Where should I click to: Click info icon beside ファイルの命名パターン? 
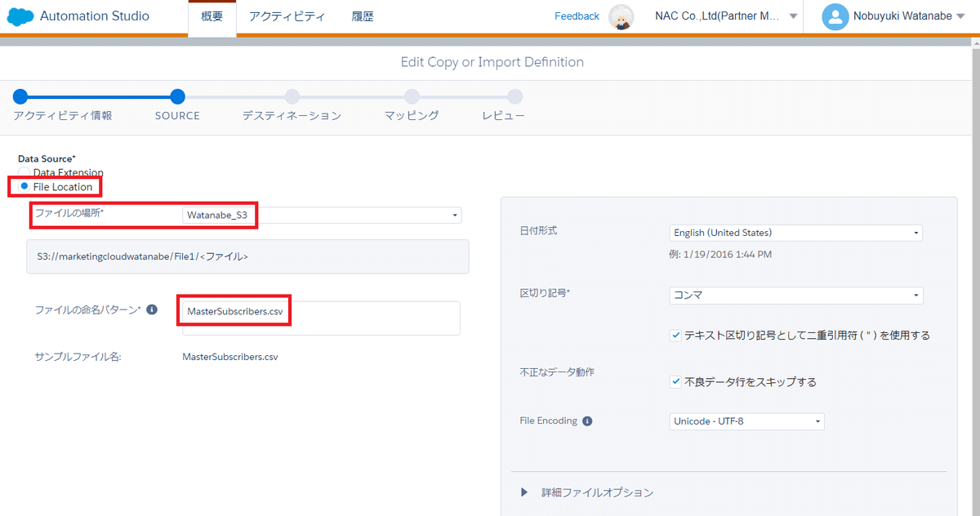click(151, 309)
